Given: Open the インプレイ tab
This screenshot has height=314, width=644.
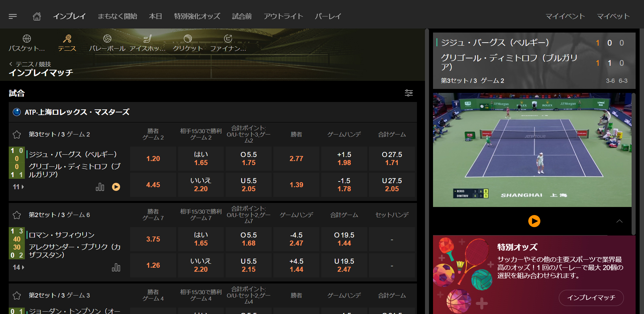Looking at the screenshot, I should tap(69, 16).
